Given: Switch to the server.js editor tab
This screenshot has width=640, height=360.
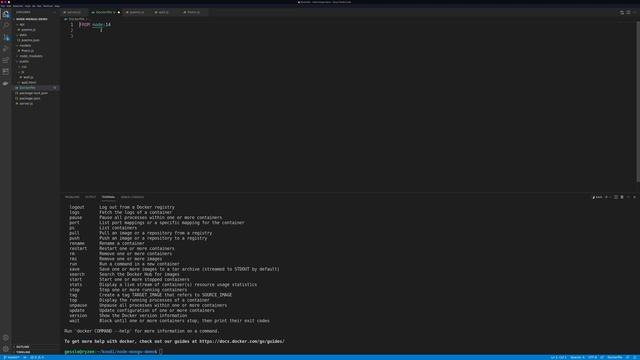Looking at the screenshot, I should coord(74,12).
